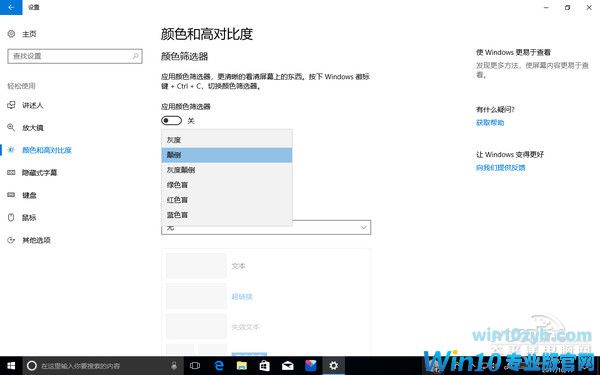Choose 蓝色盲 from the filter list
Screen dimensions: 600x375
[x=227, y=215]
